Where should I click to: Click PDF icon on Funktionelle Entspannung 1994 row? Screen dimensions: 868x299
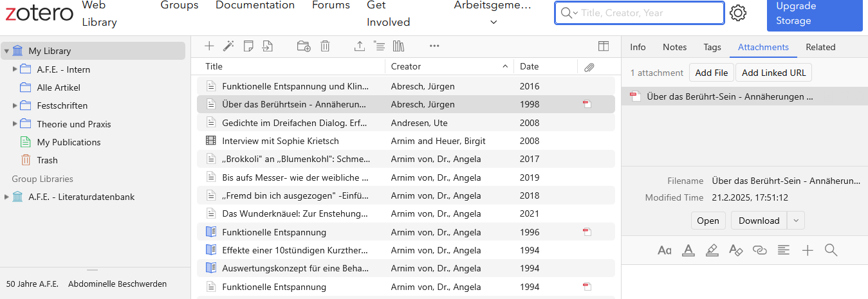tap(587, 287)
